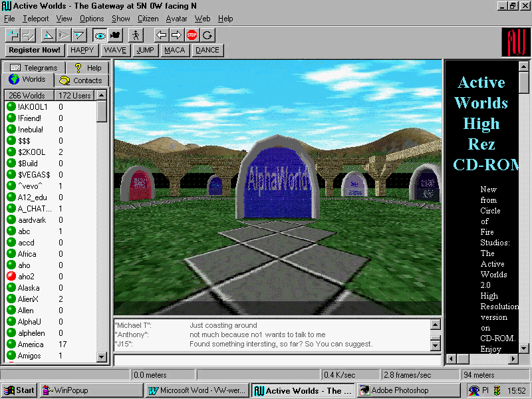Select the America world in the list
The height and width of the screenshot is (399, 532).
pyautogui.click(x=51, y=344)
